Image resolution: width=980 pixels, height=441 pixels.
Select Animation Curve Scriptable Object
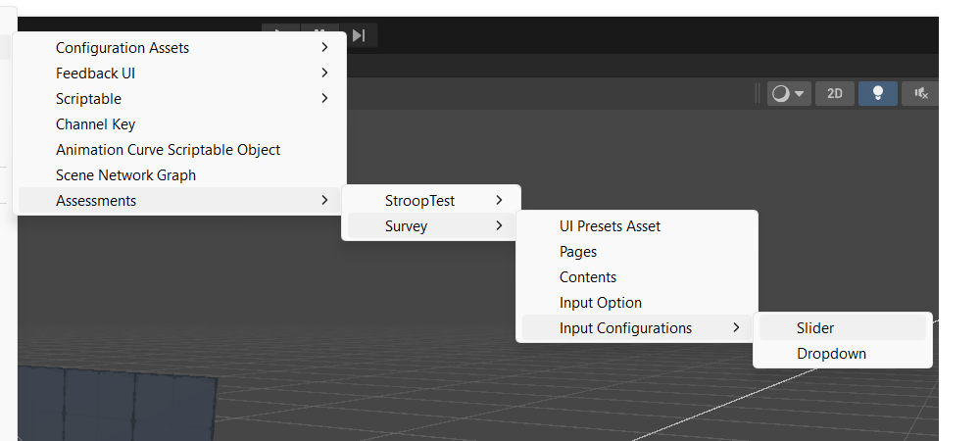[x=179, y=150]
